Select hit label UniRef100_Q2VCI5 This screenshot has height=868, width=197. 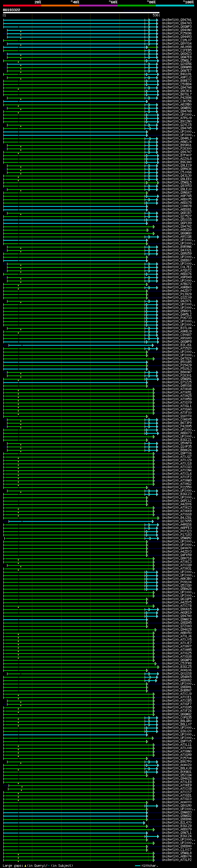pyautogui.click(x=176, y=125)
